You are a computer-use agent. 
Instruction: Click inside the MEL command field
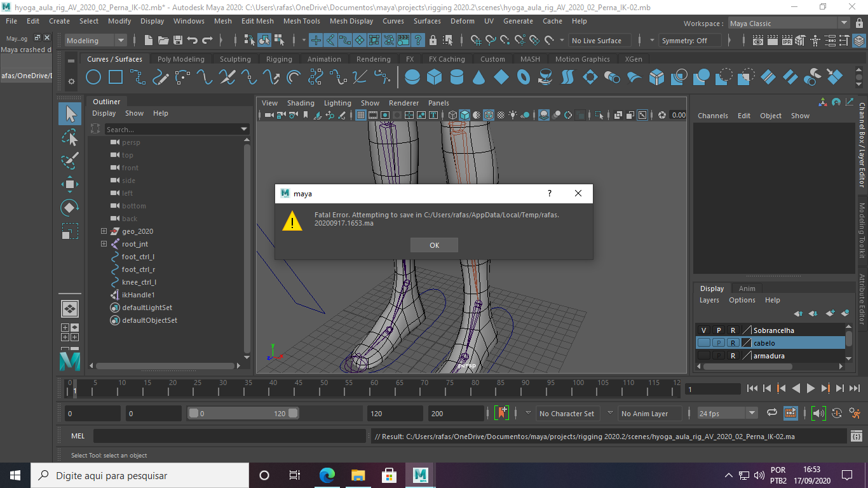(229, 436)
